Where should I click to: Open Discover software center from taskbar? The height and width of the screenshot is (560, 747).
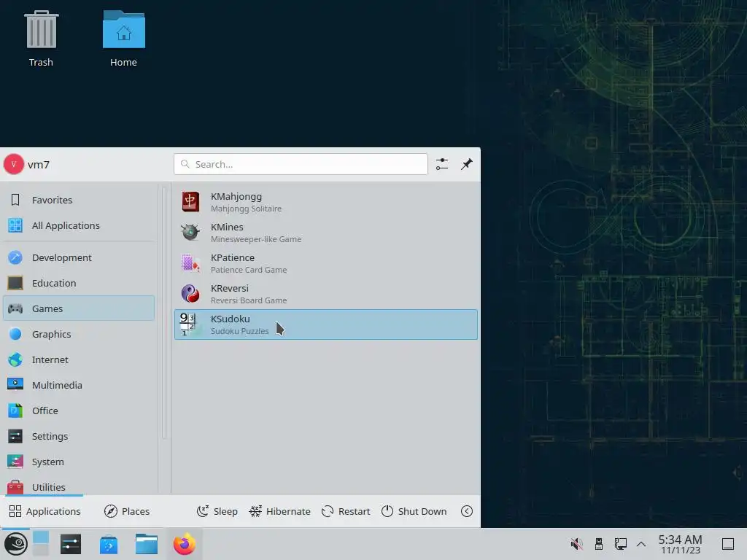pos(109,544)
